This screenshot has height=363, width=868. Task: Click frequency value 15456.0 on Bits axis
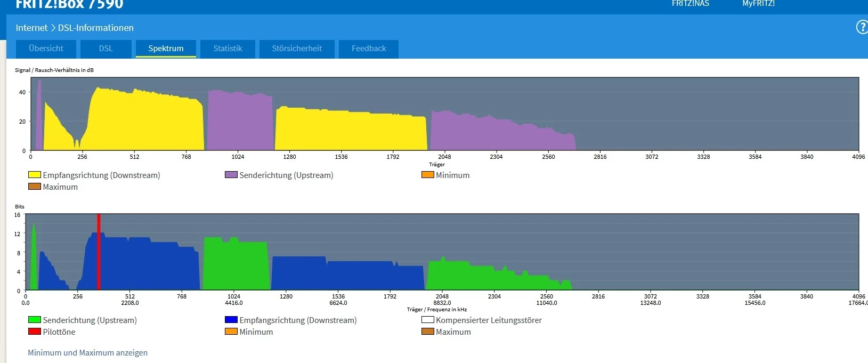tap(755, 303)
